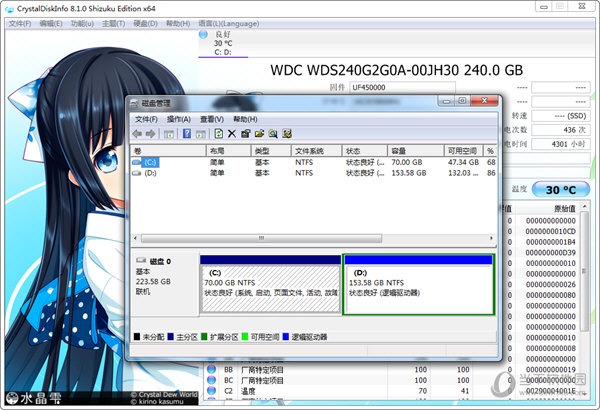
Task: Open 操作(A) menu in Disk Management
Action: (x=179, y=119)
